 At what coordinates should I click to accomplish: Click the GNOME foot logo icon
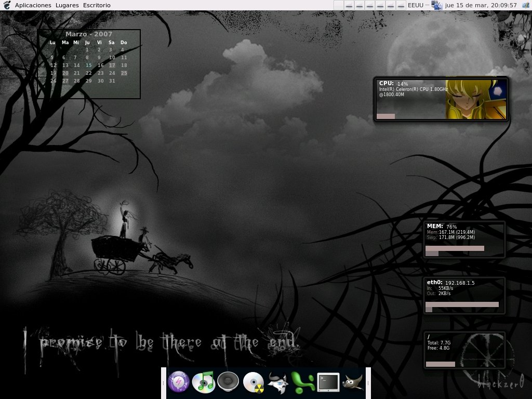coord(7,5)
